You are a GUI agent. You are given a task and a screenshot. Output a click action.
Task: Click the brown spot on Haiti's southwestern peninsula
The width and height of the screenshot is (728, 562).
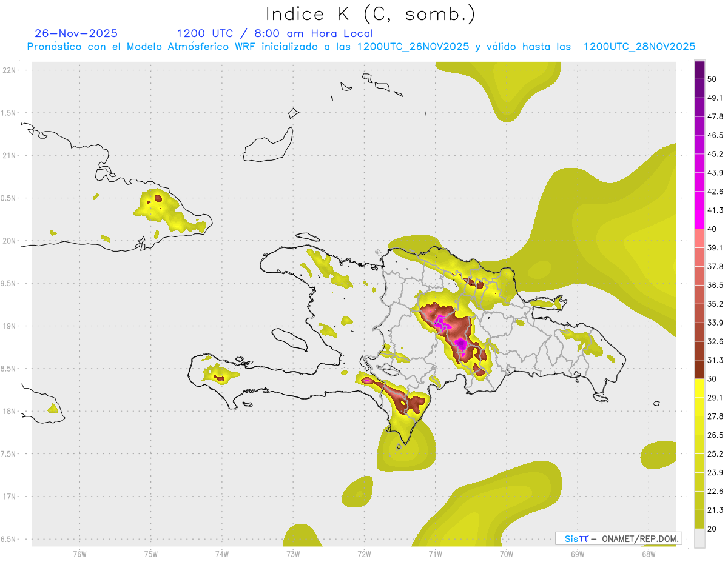(219, 378)
